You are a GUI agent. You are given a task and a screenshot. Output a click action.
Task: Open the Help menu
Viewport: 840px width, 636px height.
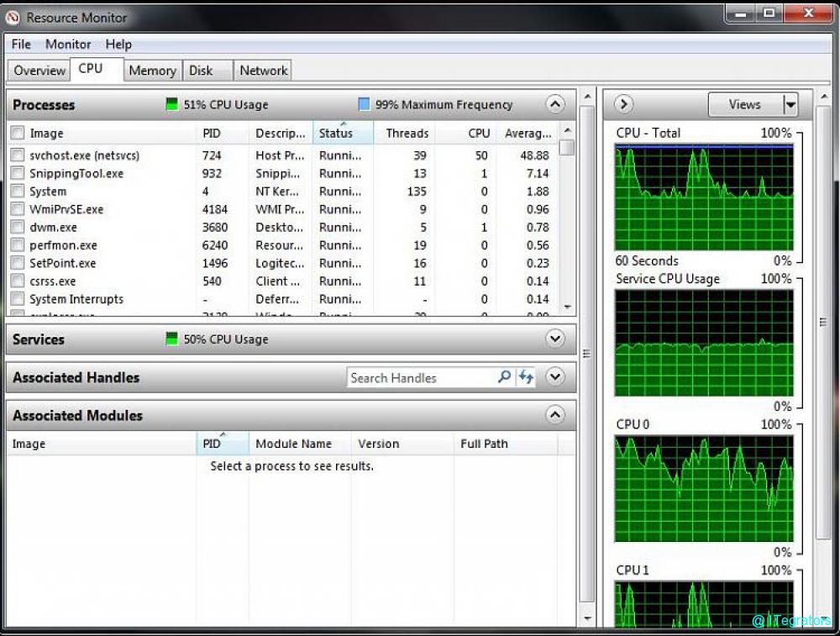pyautogui.click(x=118, y=44)
